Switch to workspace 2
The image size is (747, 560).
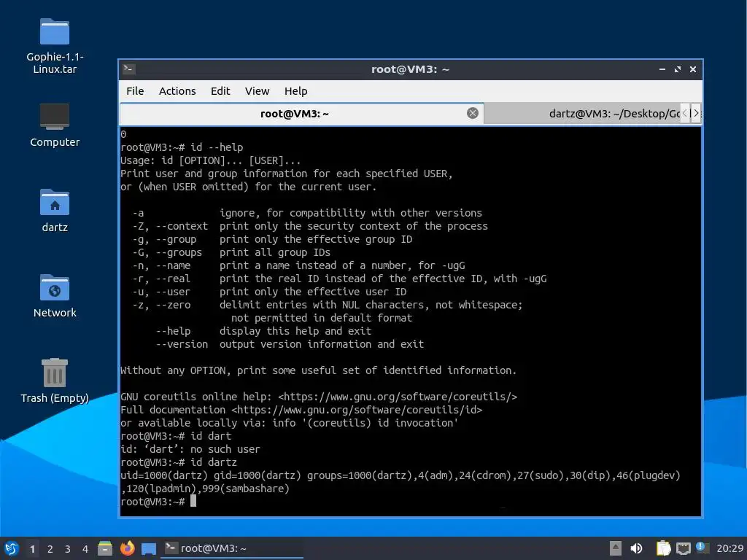[50, 549]
